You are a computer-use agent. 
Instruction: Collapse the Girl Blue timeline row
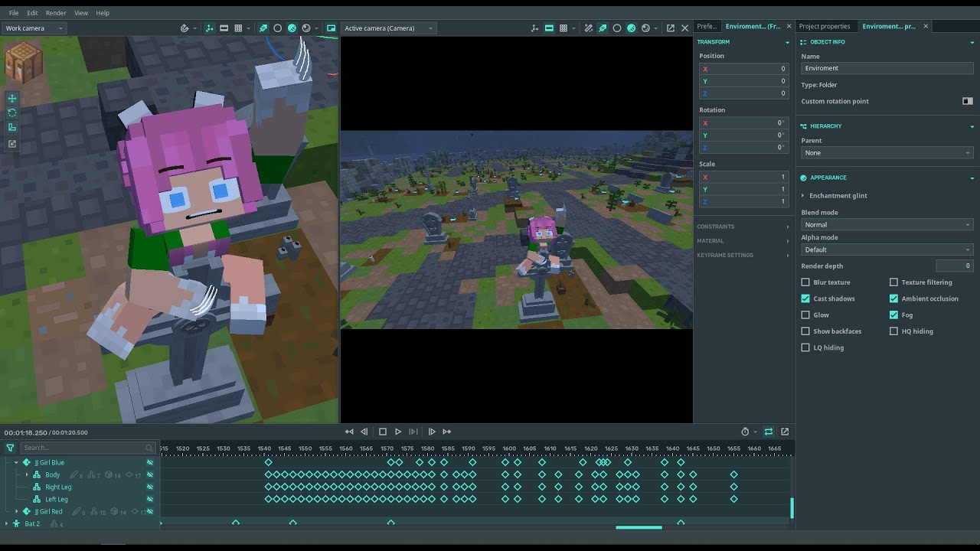(16, 463)
